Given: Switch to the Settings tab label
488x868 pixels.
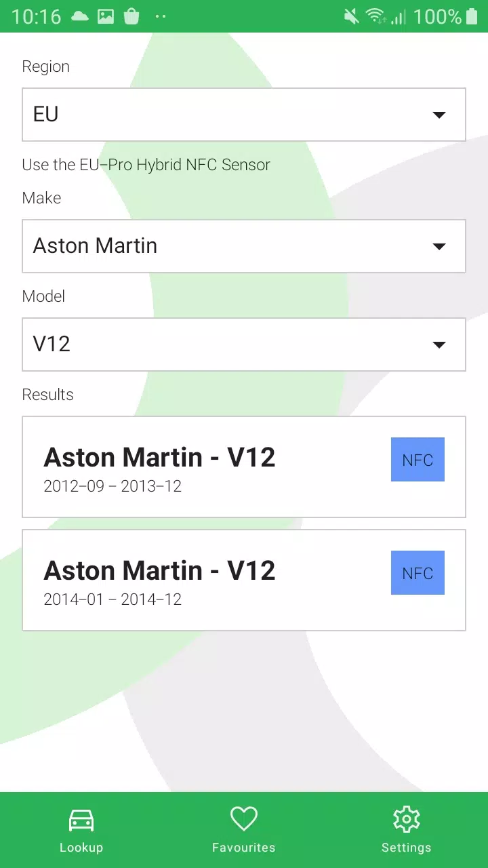Looking at the screenshot, I should coord(406,848).
